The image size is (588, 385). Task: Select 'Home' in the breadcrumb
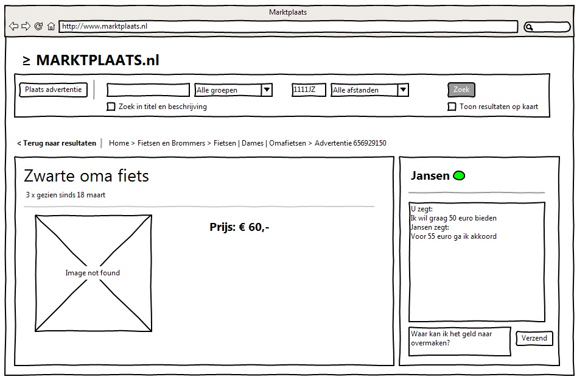[119, 143]
